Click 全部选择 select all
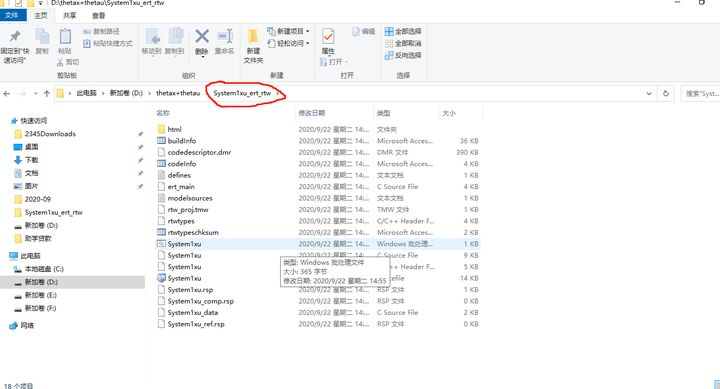 [403, 31]
